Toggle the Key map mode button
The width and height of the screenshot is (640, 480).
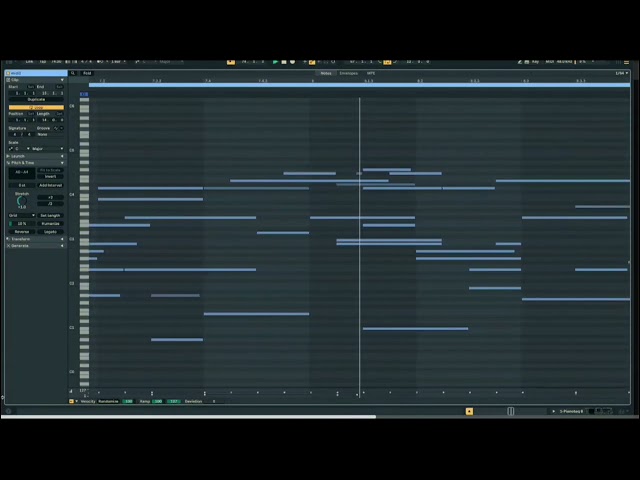[x=535, y=62]
